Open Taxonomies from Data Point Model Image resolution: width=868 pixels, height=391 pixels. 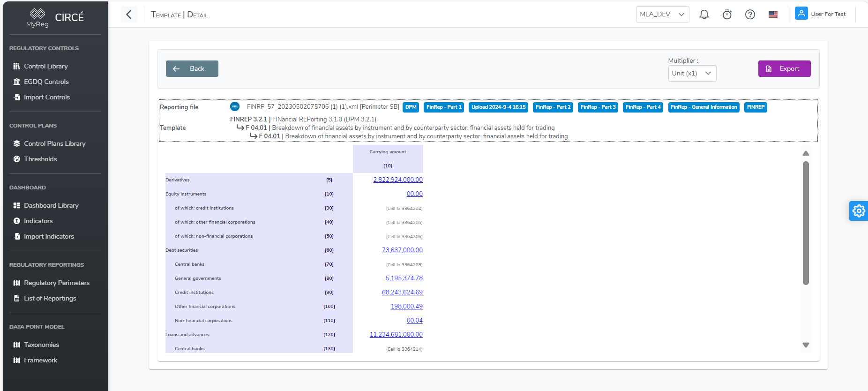click(41, 345)
